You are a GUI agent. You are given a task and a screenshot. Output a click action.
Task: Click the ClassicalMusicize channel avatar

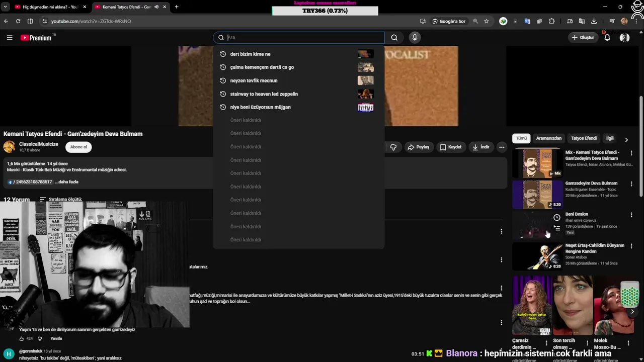pos(9,147)
